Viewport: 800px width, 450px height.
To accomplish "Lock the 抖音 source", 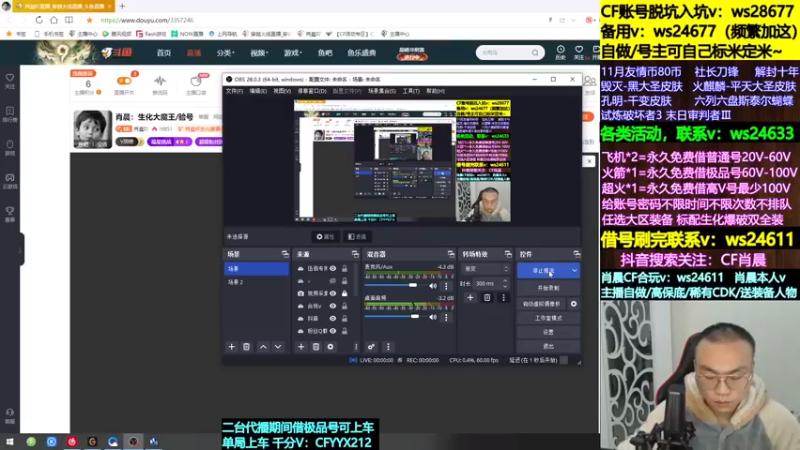I will coord(344,318).
